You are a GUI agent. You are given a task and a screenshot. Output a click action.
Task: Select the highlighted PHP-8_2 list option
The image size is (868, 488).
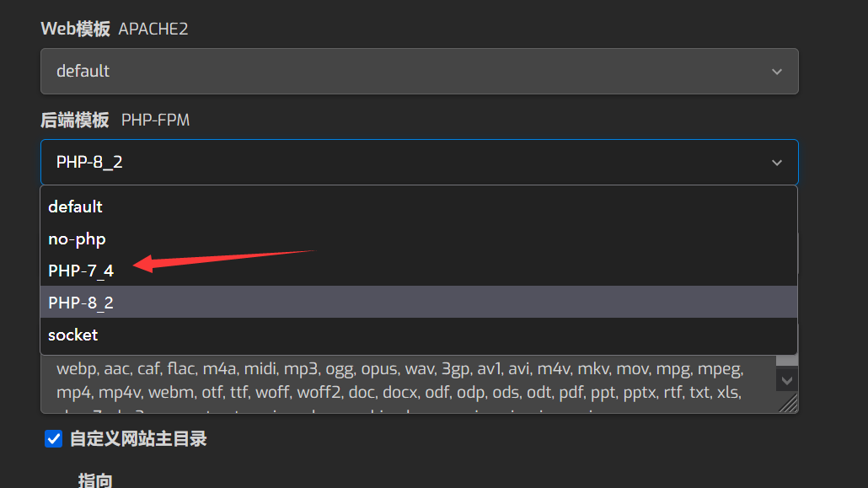(x=81, y=303)
